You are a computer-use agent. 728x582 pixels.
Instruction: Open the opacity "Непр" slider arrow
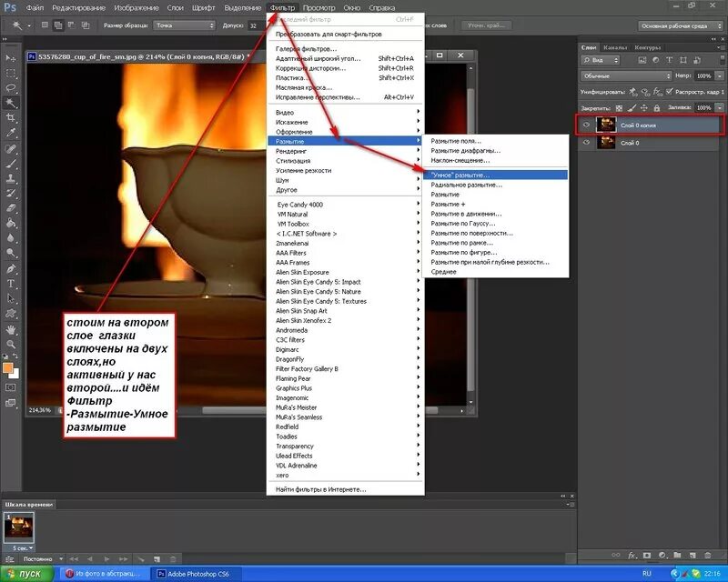[x=720, y=75]
